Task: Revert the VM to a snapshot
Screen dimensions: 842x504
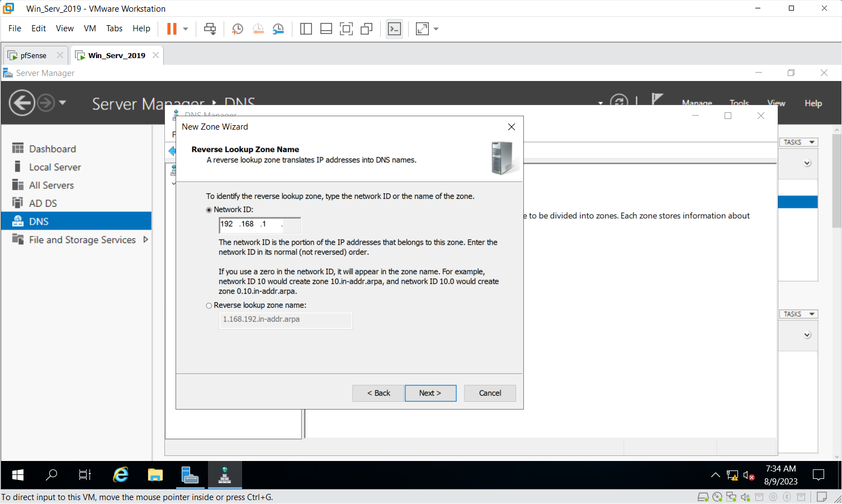Action: tap(258, 28)
